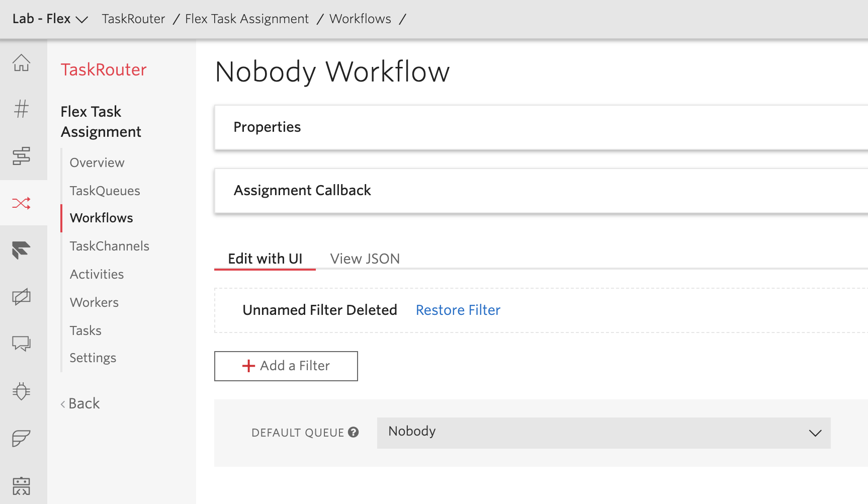Go to Tasks in the side menu
868x504 pixels.
pyautogui.click(x=85, y=330)
